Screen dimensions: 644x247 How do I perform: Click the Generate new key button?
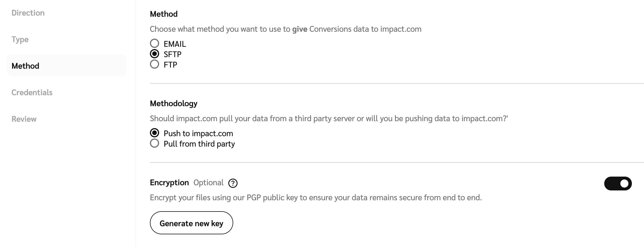point(191,223)
